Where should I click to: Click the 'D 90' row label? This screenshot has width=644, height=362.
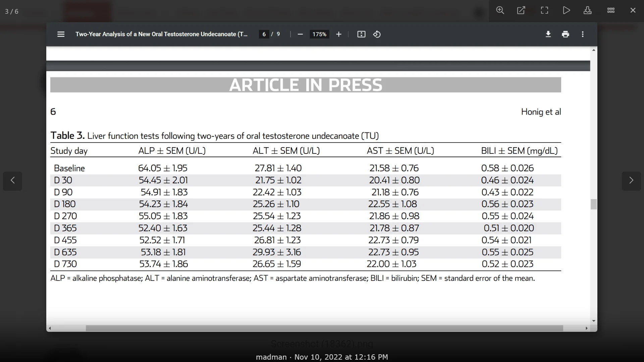click(x=63, y=192)
